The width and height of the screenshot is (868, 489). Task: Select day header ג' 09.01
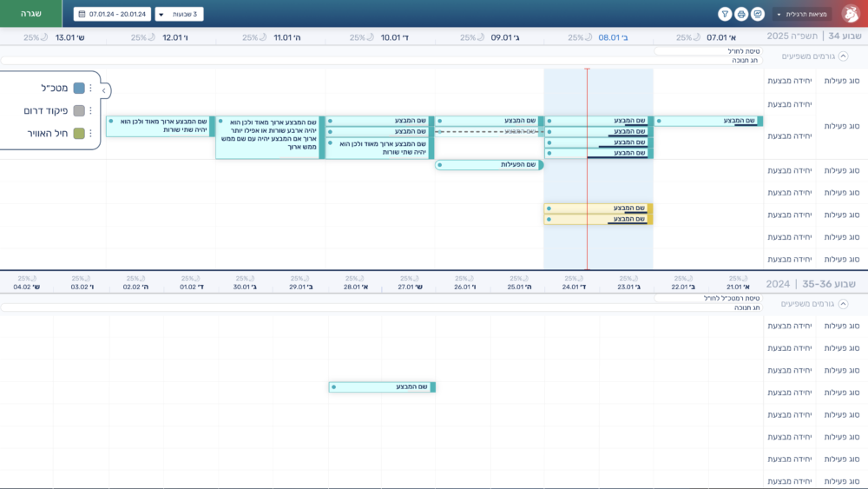click(x=505, y=37)
